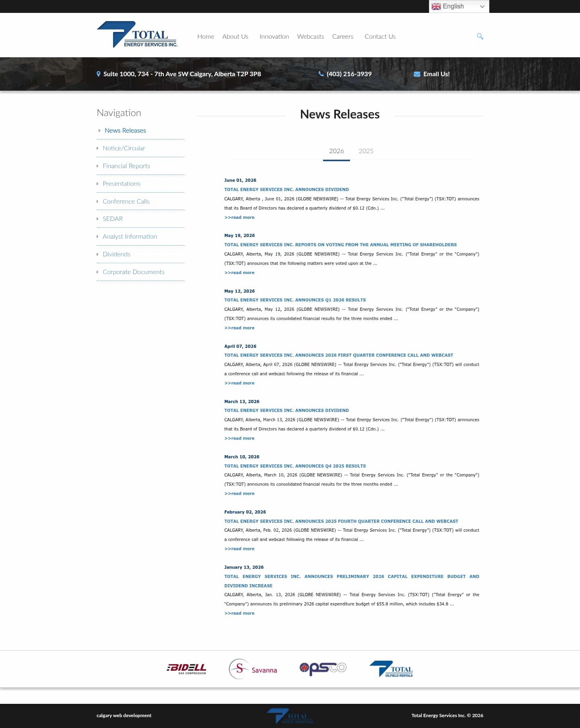Click the Total Energy Services header logo
This screenshot has width=580, height=728.
tap(137, 35)
